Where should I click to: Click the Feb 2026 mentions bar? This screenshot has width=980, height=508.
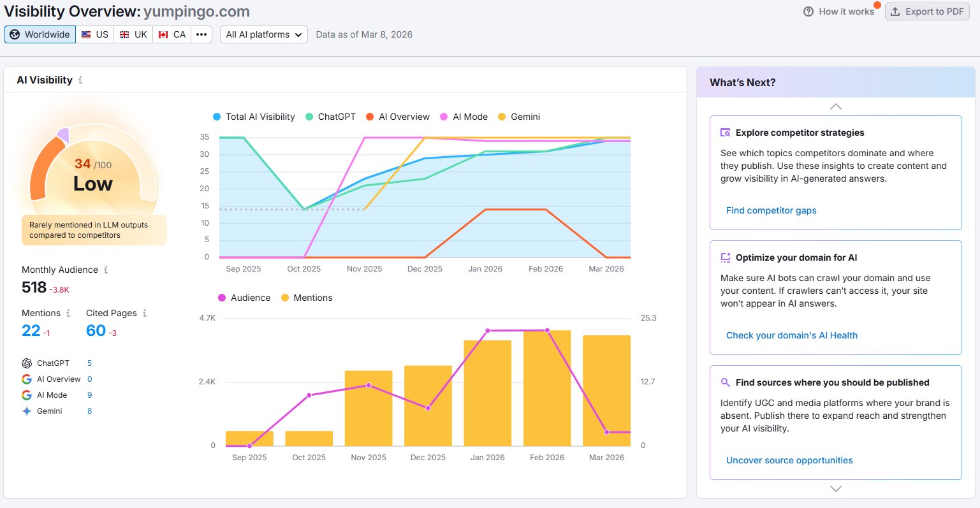547,388
